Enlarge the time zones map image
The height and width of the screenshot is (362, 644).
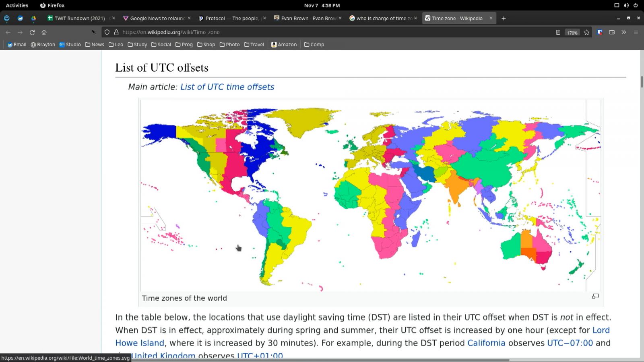(595, 296)
